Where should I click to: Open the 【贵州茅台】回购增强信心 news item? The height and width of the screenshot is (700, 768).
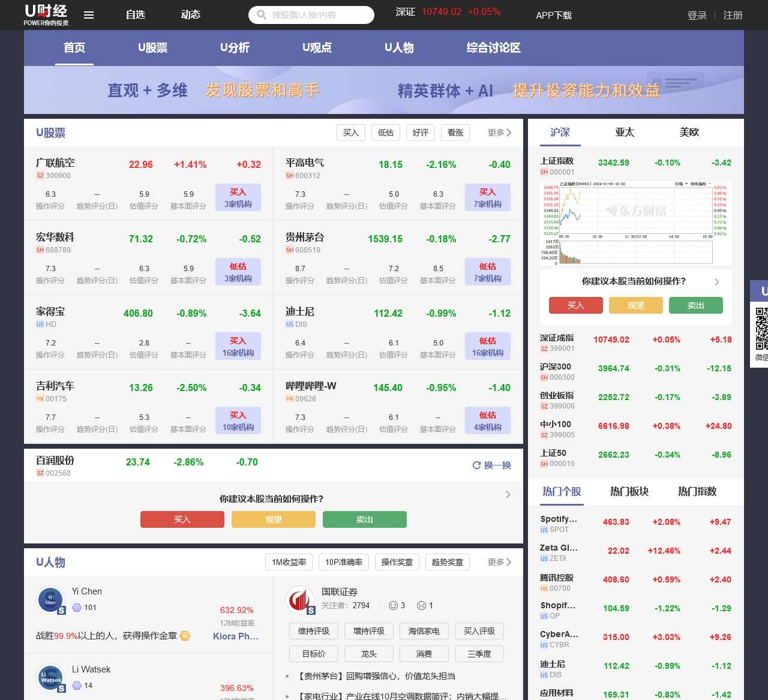(x=377, y=676)
